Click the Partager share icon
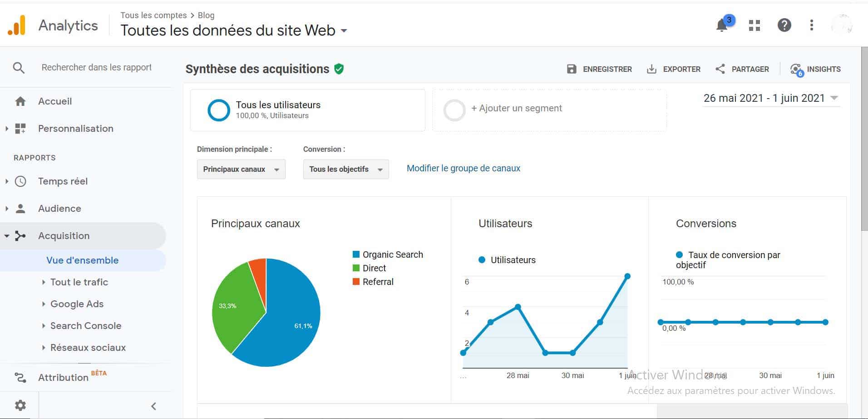This screenshot has height=419, width=868. coord(720,69)
